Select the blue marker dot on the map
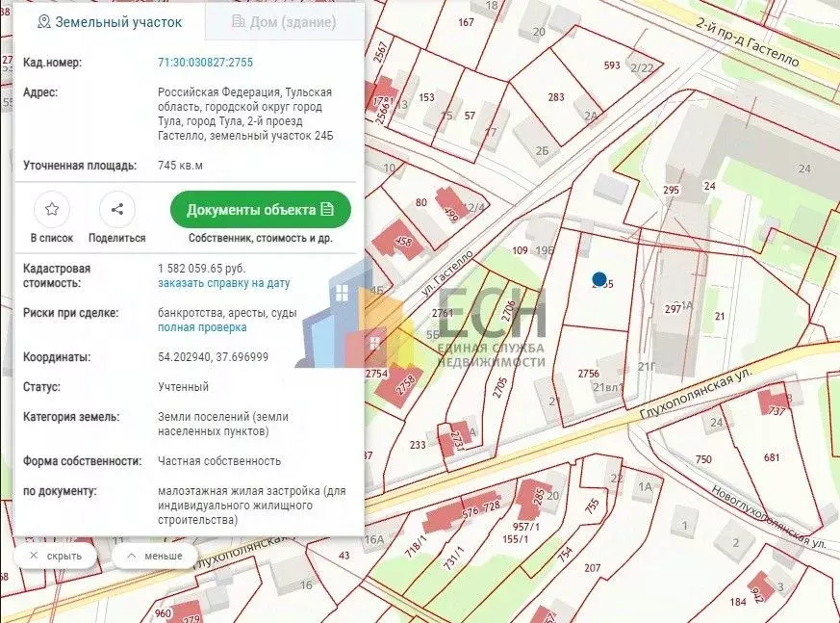 598,279
